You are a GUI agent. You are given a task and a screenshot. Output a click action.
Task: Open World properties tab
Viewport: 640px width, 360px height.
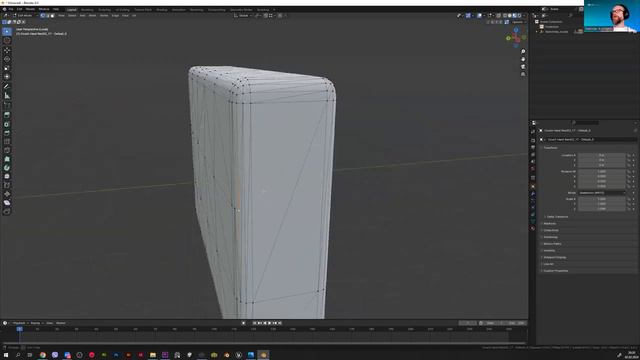pyautogui.click(x=533, y=169)
